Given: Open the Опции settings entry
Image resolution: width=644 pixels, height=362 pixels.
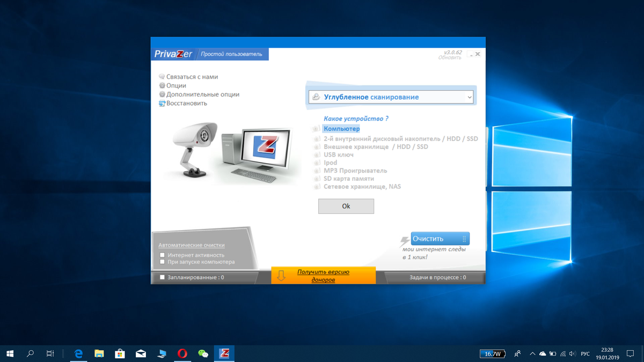Looking at the screenshot, I should click(172, 85).
